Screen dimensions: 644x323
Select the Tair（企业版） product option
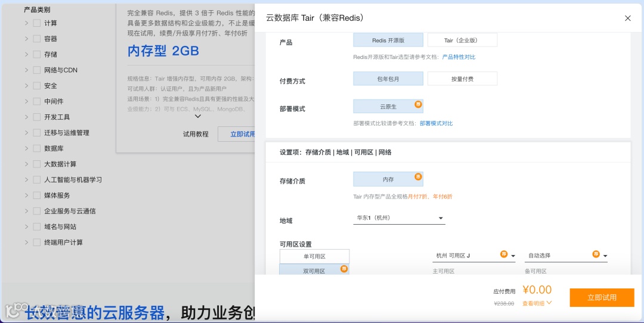pyautogui.click(x=463, y=40)
